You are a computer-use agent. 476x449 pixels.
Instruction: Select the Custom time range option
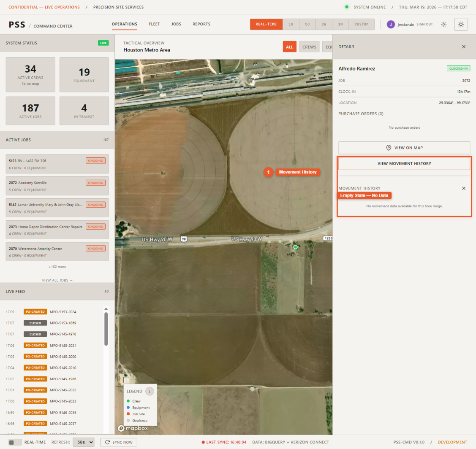tap(361, 24)
